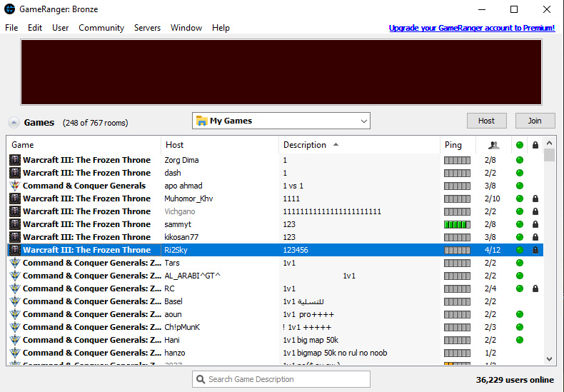Click the game icon in Ri2Sky row
564x392 pixels.
tap(15, 250)
